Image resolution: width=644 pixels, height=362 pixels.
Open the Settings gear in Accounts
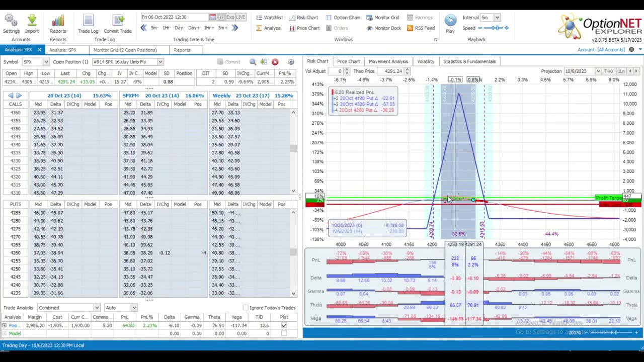click(11, 21)
